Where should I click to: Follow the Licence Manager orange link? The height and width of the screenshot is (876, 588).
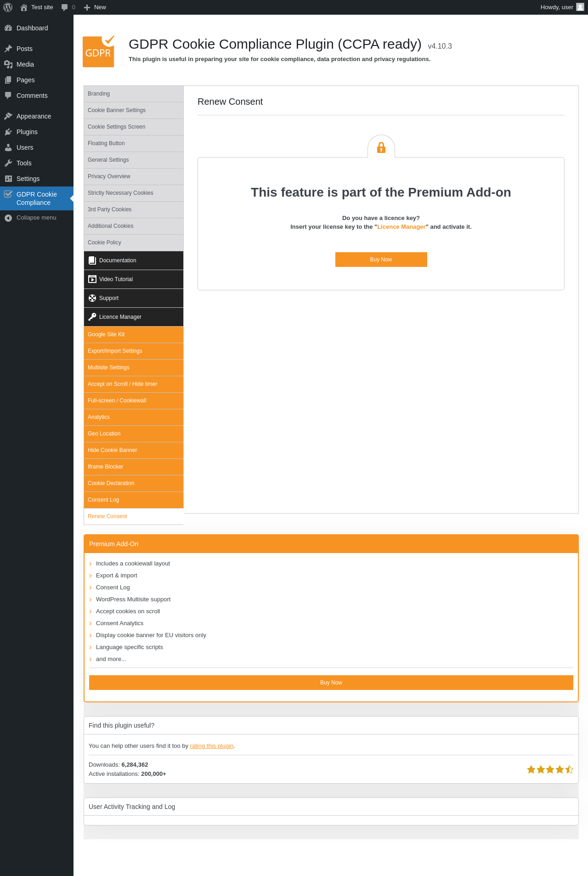point(401,227)
